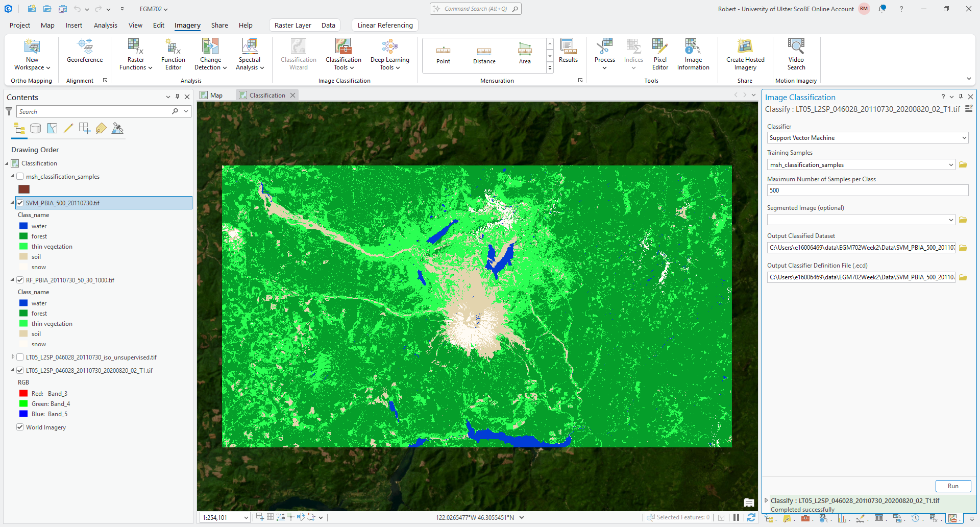
Task: Browse for Training Samples folder icon
Action: pos(963,165)
